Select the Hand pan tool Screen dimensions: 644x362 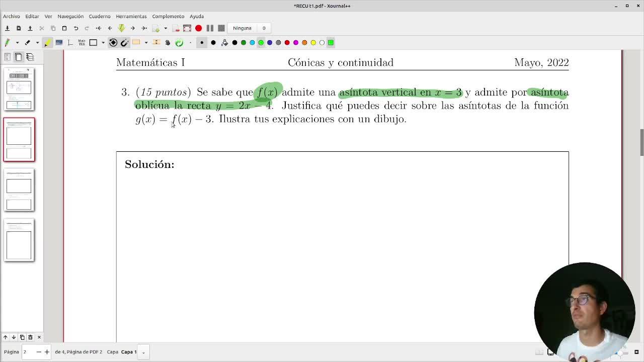168,43
